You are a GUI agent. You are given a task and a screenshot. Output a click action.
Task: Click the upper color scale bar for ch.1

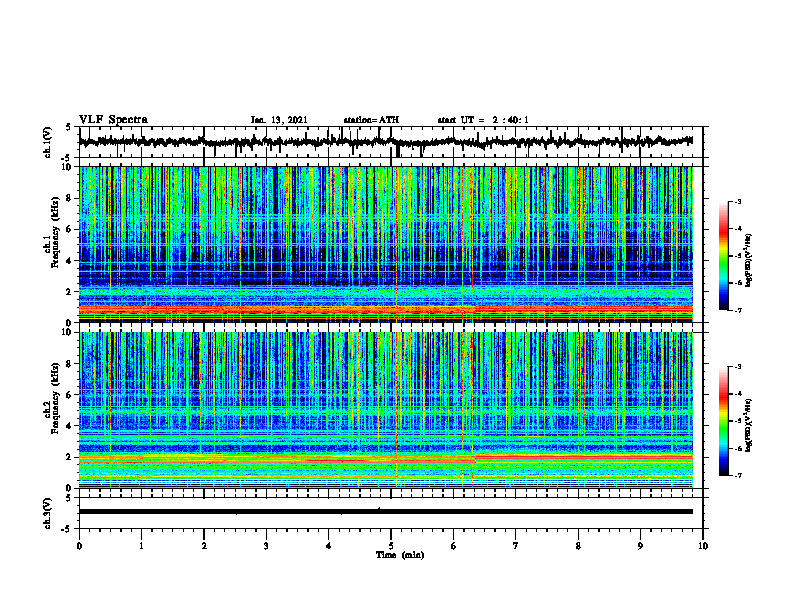(x=723, y=256)
